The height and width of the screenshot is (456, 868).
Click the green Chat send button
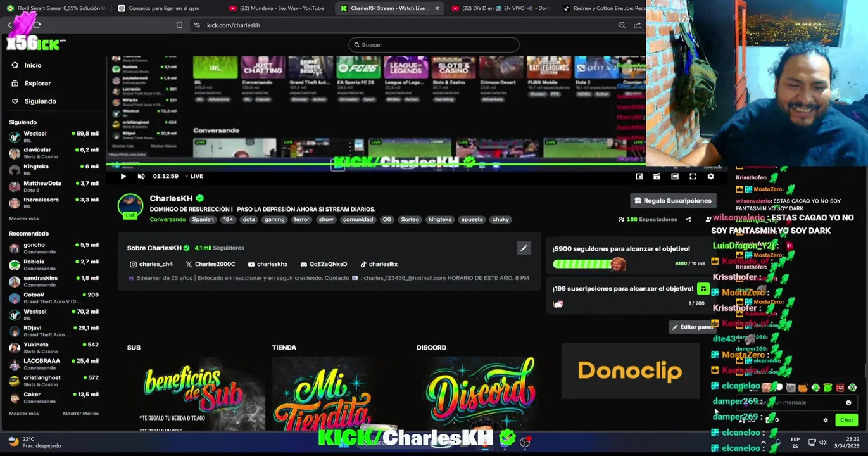tap(846, 420)
